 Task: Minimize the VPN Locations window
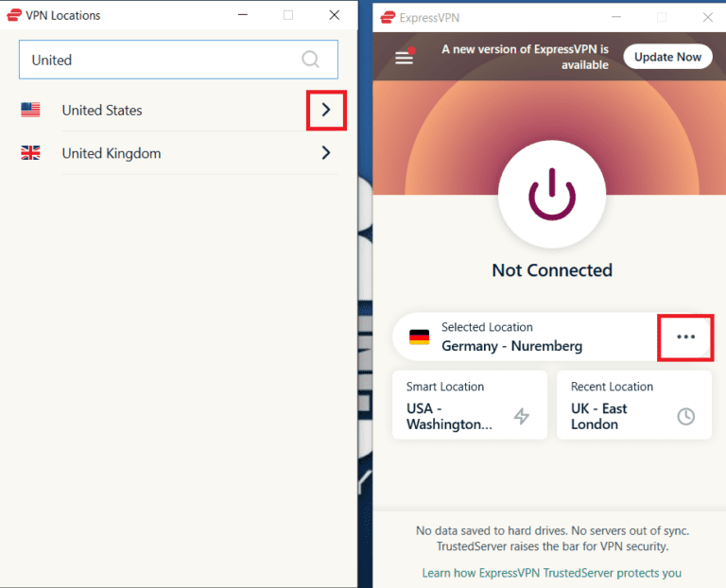click(x=243, y=15)
